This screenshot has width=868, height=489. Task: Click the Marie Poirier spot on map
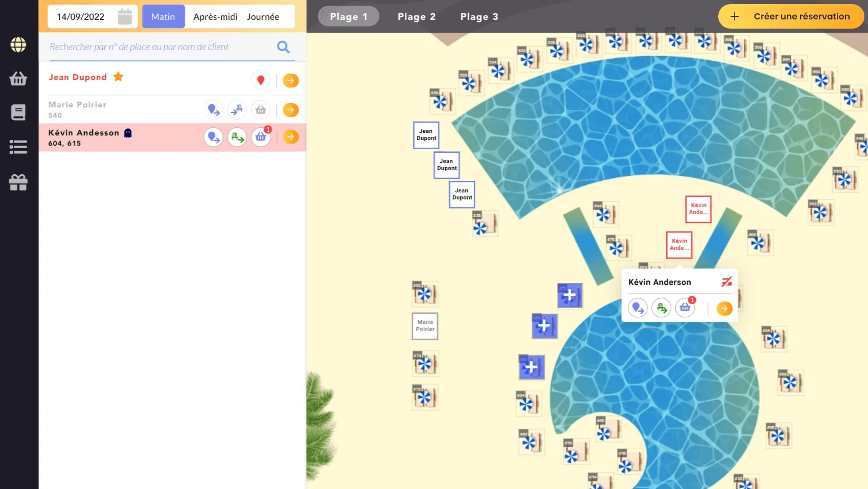pos(425,326)
